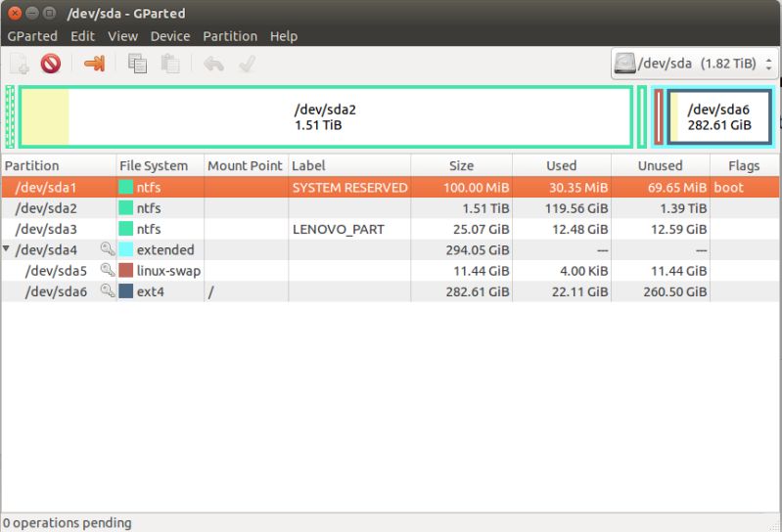This screenshot has height=532, width=782.
Task: Click the Copy partition icon
Action: pyautogui.click(x=137, y=64)
